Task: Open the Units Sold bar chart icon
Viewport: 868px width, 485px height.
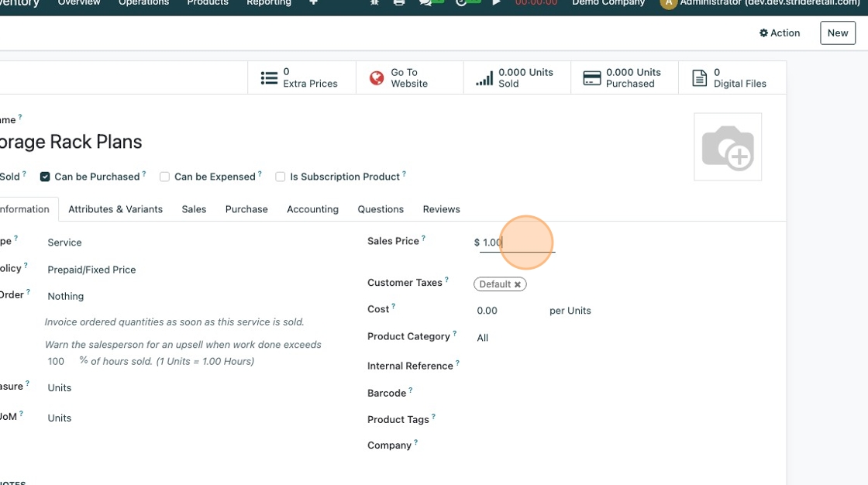Action: [x=484, y=78]
